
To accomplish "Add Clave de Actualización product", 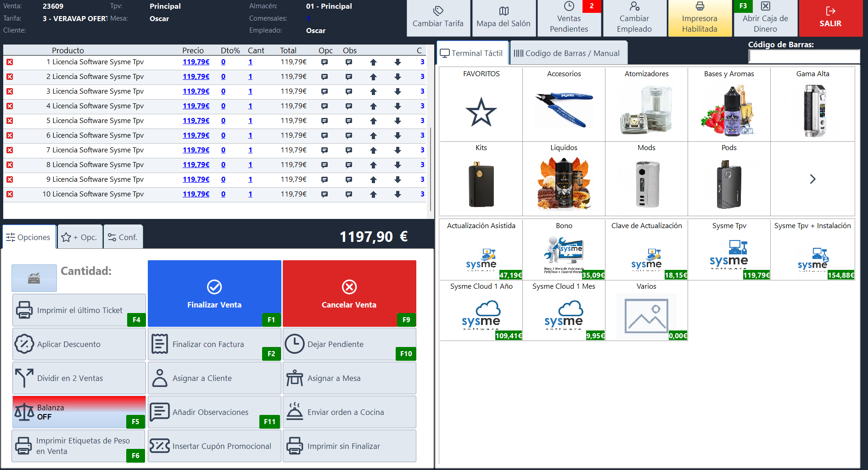I will click(646, 250).
